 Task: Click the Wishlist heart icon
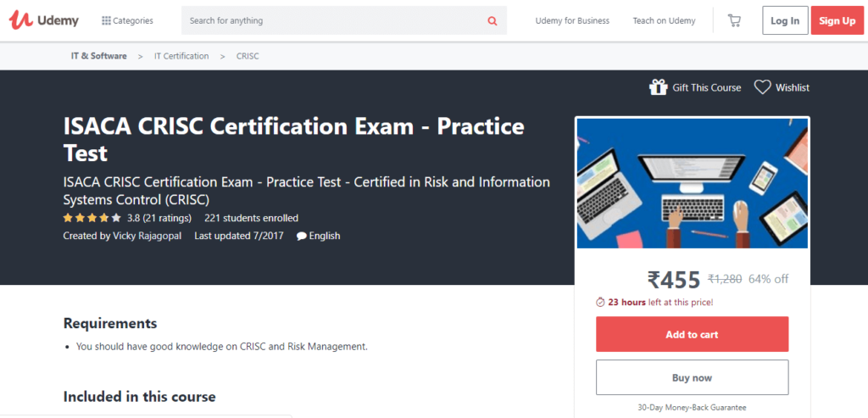click(763, 87)
